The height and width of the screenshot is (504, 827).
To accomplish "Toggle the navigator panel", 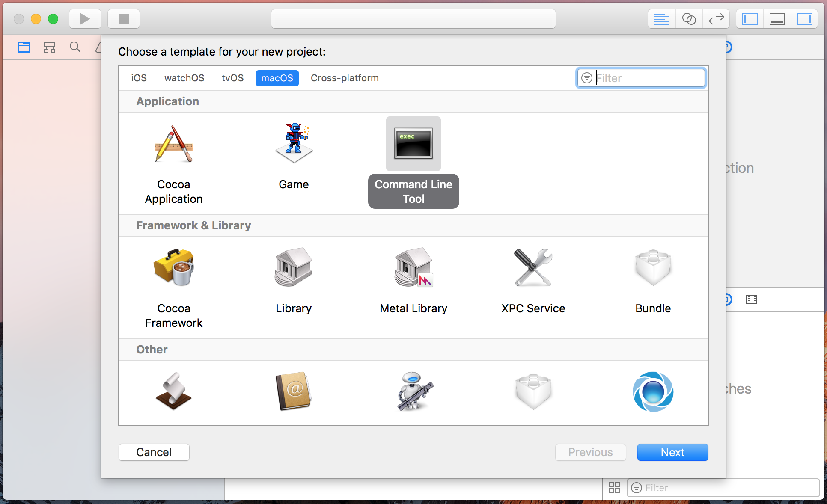I will [750, 19].
